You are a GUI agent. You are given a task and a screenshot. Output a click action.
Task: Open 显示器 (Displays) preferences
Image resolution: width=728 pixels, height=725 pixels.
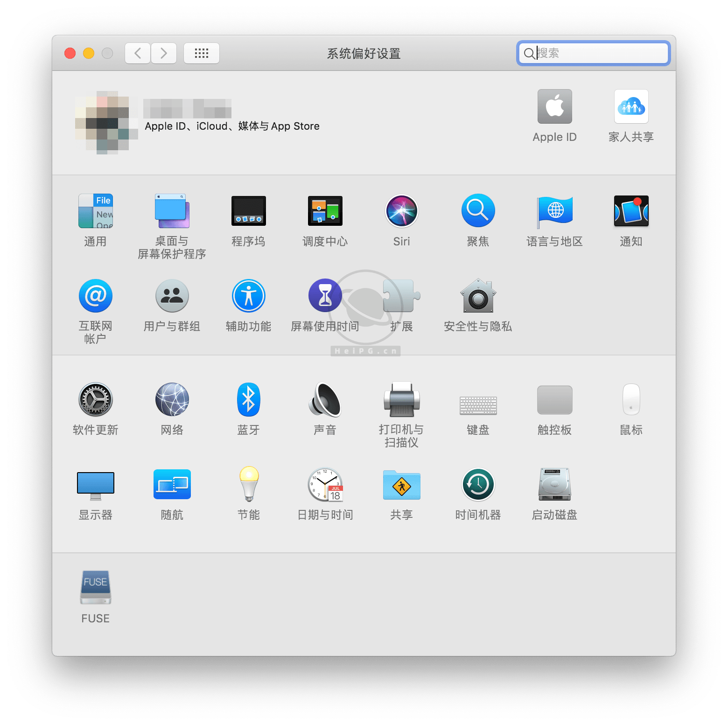96,485
